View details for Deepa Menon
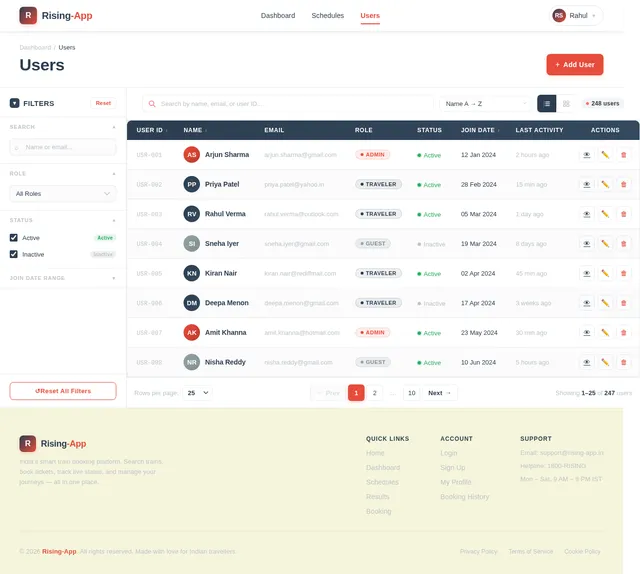Screen dimensions: 640x574 click(587, 303)
